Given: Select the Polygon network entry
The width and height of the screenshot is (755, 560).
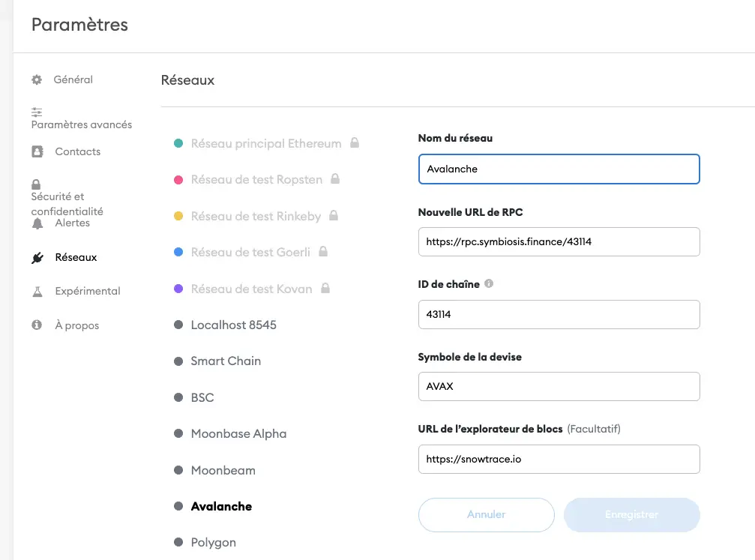Looking at the screenshot, I should click(213, 542).
